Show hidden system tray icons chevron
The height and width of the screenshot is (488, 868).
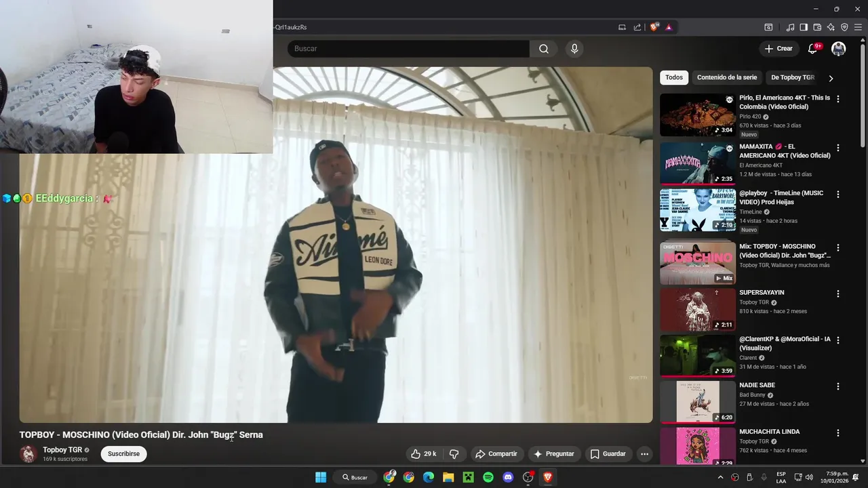point(720,477)
